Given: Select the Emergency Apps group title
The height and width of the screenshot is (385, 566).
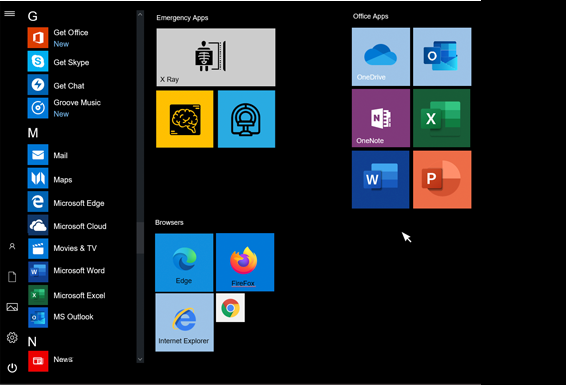Looking at the screenshot, I should pyautogui.click(x=182, y=18).
